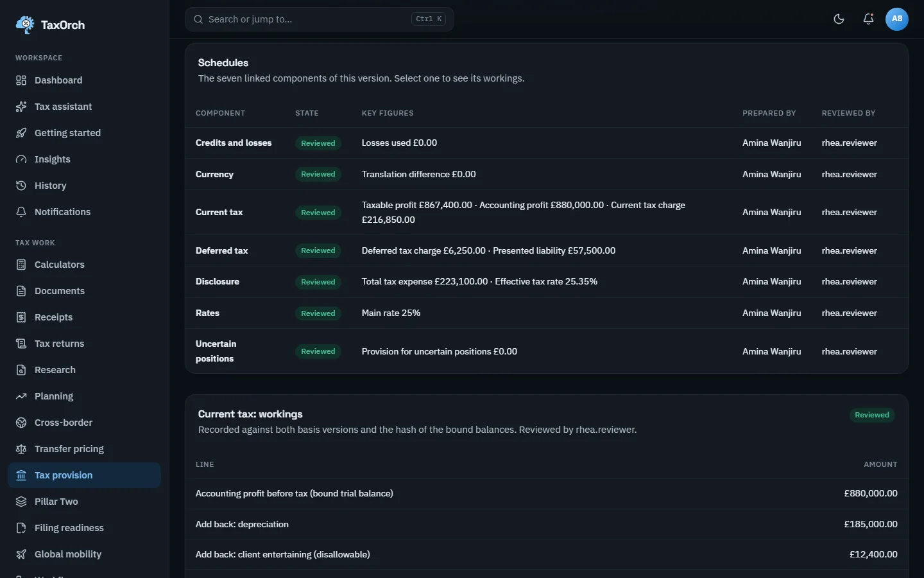
Task: Click the £185,000.00 depreciation amount
Action: pos(871,524)
